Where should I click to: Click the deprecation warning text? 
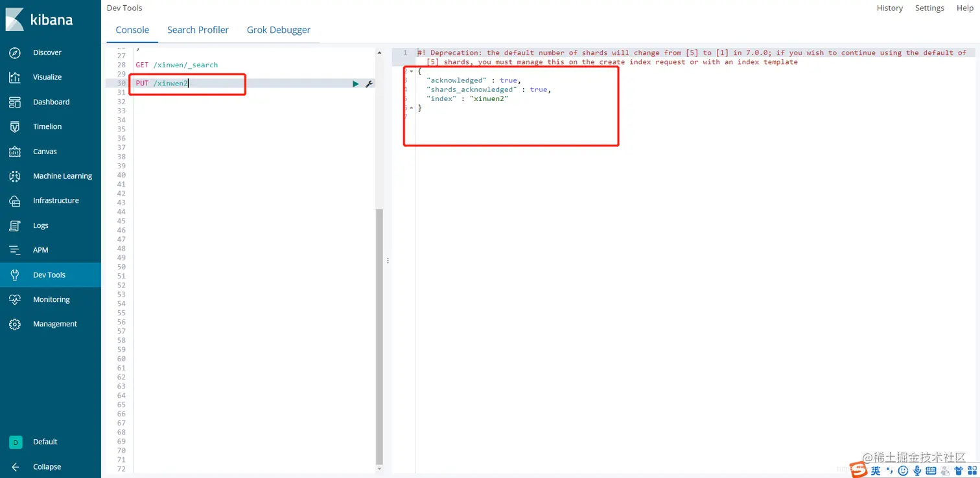point(692,58)
